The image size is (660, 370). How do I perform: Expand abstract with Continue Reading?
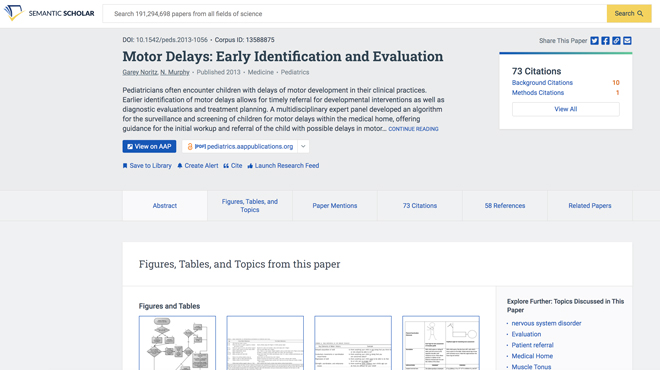pyautogui.click(x=413, y=129)
